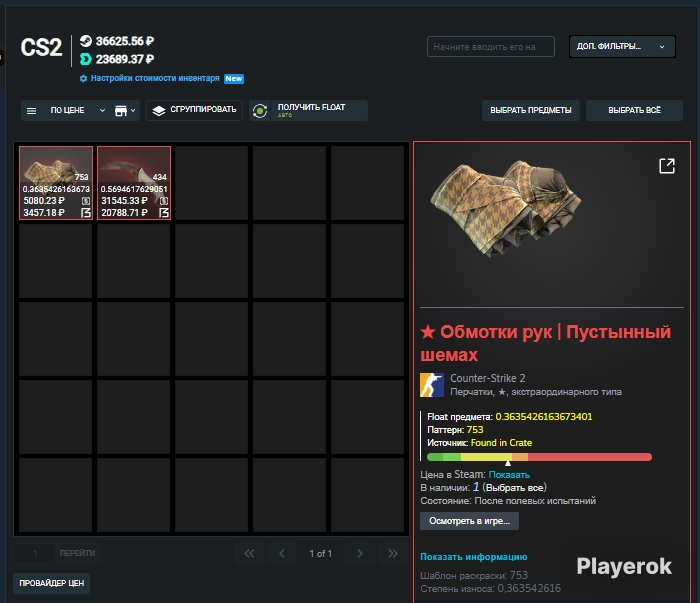
Task: Click the float wear bar marker
Action: tap(508, 462)
